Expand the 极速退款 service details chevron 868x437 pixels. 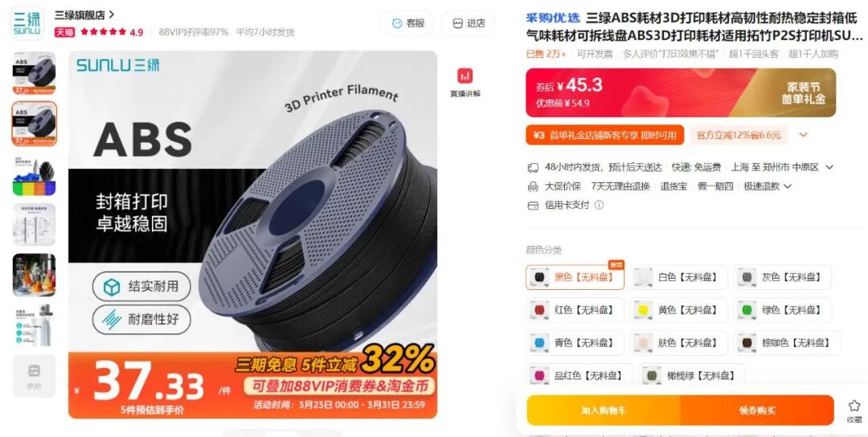[x=787, y=186]
